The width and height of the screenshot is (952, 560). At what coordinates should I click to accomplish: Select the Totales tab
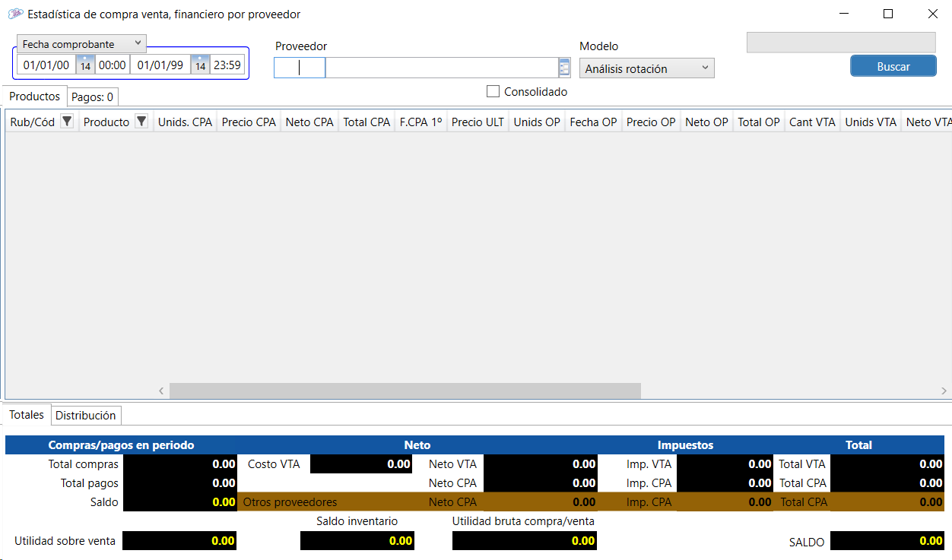[27, 415]
